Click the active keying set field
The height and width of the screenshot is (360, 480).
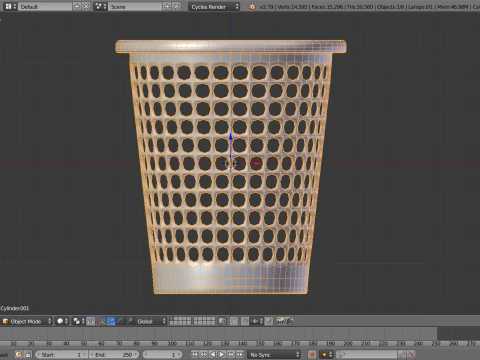tap(367, 354)
